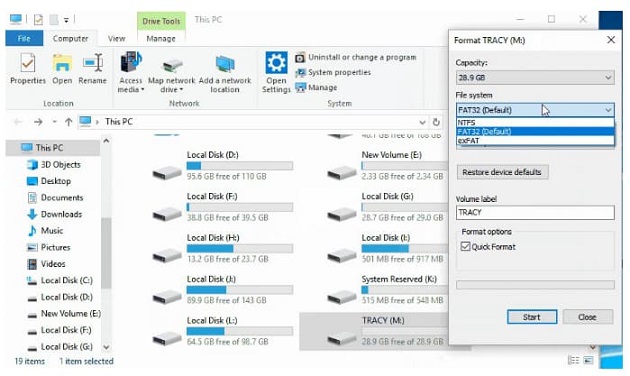Click the Map network drive icon
This screenshot has height=376, width=630.
coord(172,66)
